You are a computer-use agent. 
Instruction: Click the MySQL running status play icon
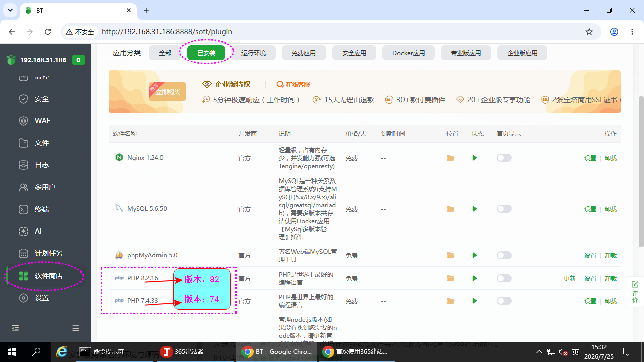pyautogui.click(x=474, y=209)
